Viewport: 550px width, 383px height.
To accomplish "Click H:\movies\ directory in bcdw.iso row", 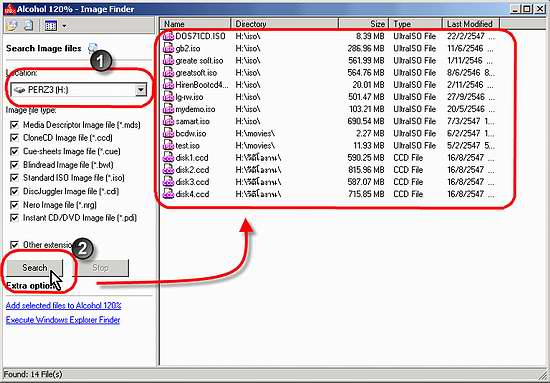I will click(x=255, y=133).
